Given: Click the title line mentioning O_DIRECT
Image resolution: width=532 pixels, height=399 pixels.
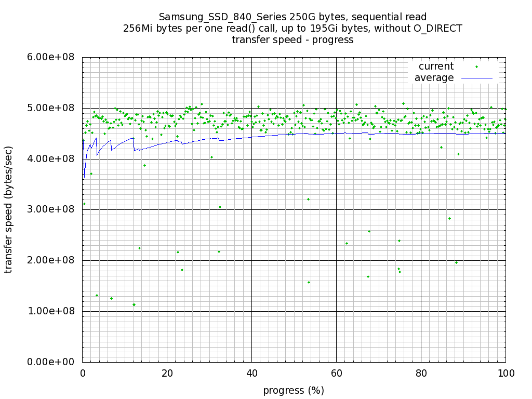Looking at the screenshot, I should [292, 29].
